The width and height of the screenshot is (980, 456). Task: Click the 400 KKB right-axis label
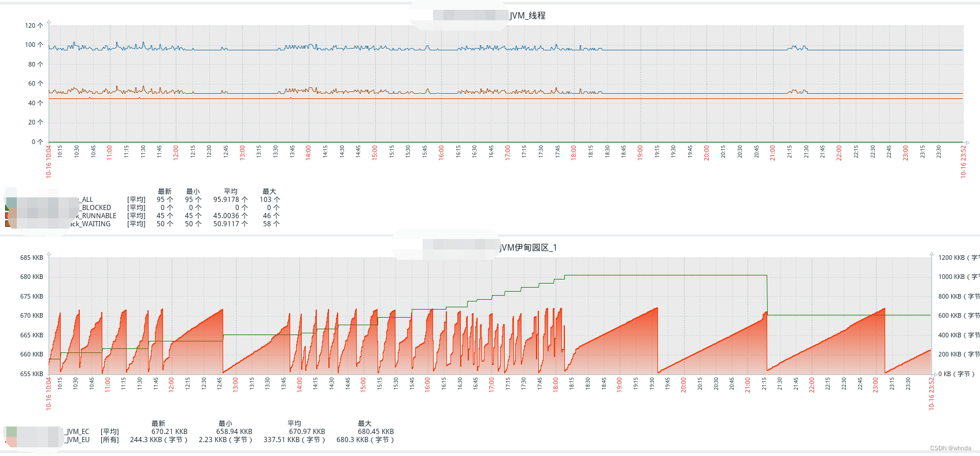coord(959,335)
